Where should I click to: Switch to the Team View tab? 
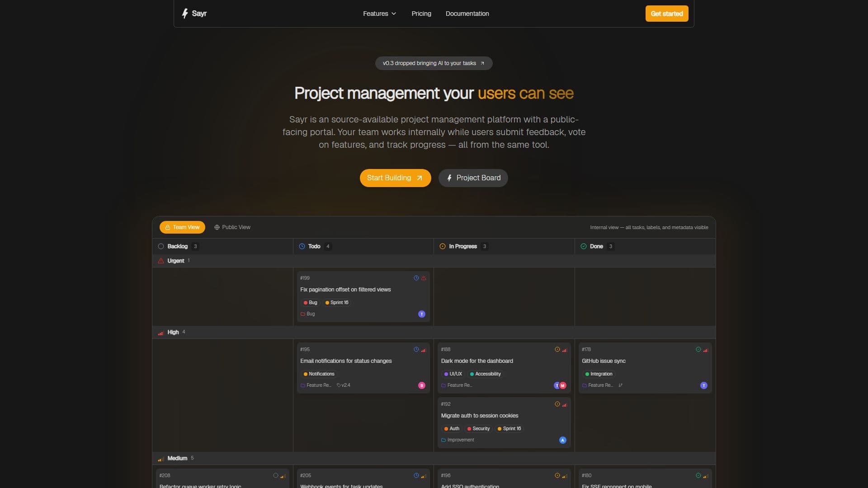[x=182, y=227]
